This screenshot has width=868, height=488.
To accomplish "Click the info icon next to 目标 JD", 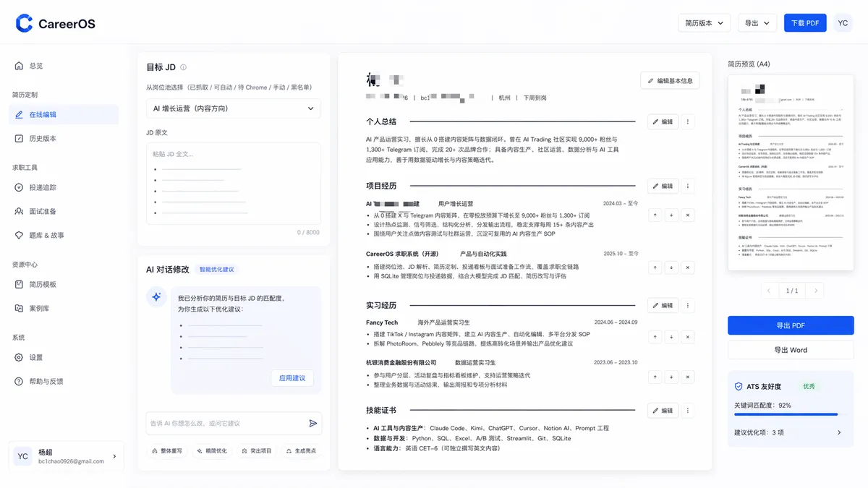I will 183,67.
